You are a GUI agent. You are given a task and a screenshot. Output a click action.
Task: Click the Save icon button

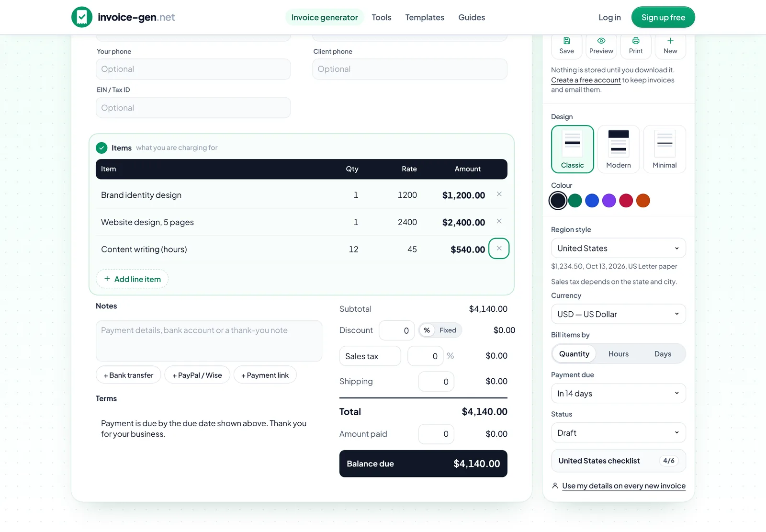[x=567, y=45]
